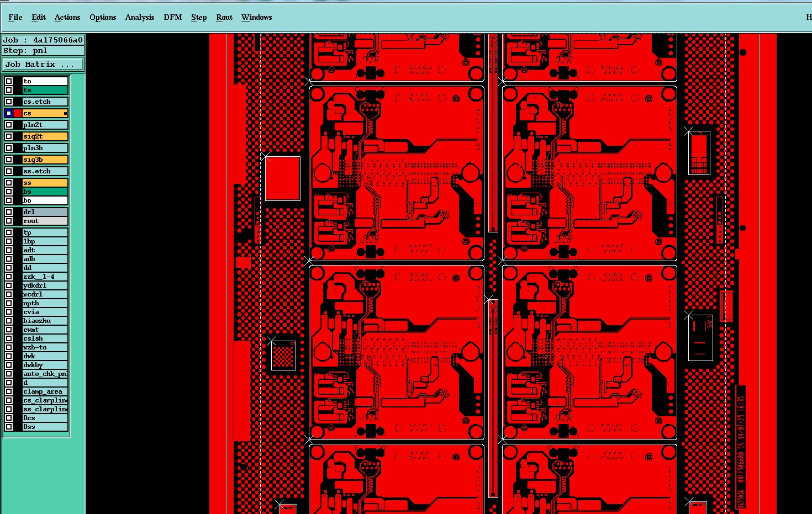The image size is (812, 514).
Task: Toggle display checkbox of layer bo
Action: [9, 200]
